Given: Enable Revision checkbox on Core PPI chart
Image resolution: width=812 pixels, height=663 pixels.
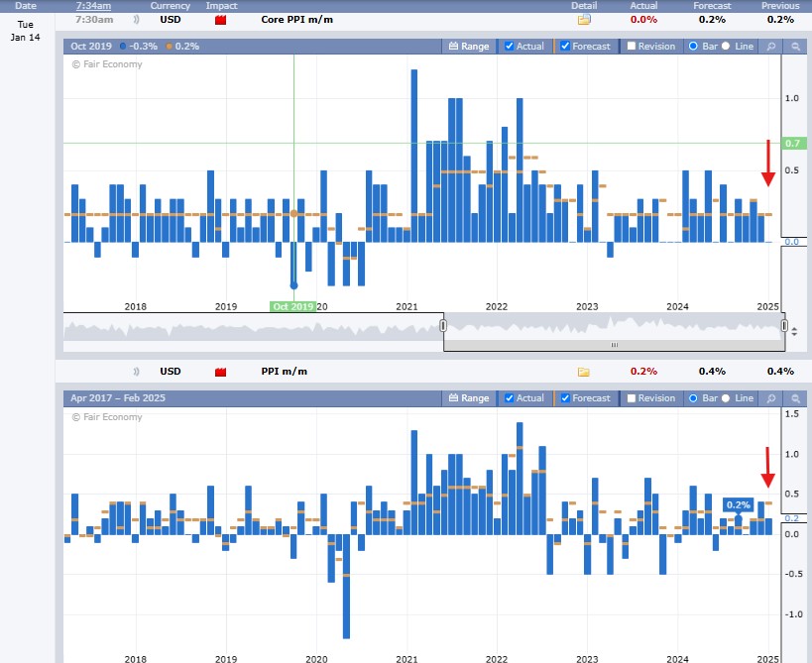Looking at the screenshot, I should (631, 46).
